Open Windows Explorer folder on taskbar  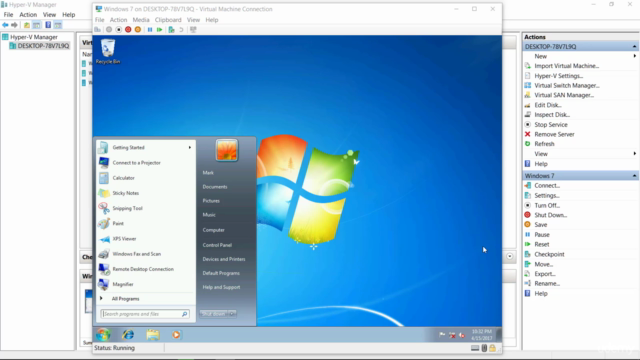[x=153, y=335]
